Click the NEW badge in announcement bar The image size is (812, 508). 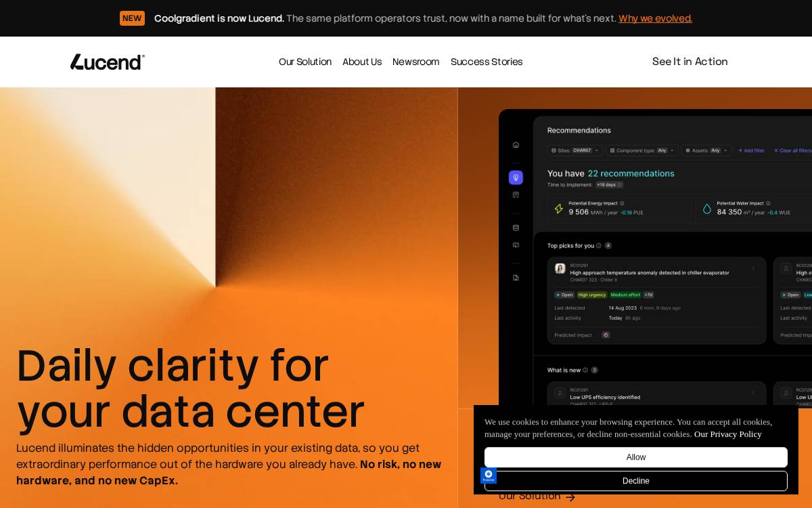(132, 18)
